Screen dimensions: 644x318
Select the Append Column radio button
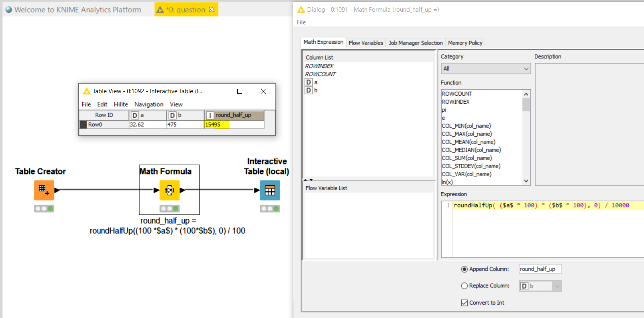[464, 269]
